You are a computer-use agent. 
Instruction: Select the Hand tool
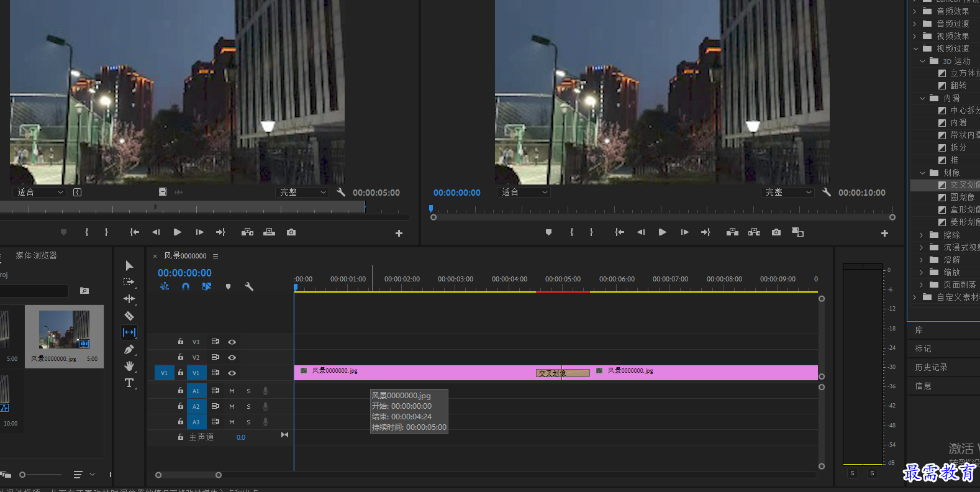click(129, 366)
